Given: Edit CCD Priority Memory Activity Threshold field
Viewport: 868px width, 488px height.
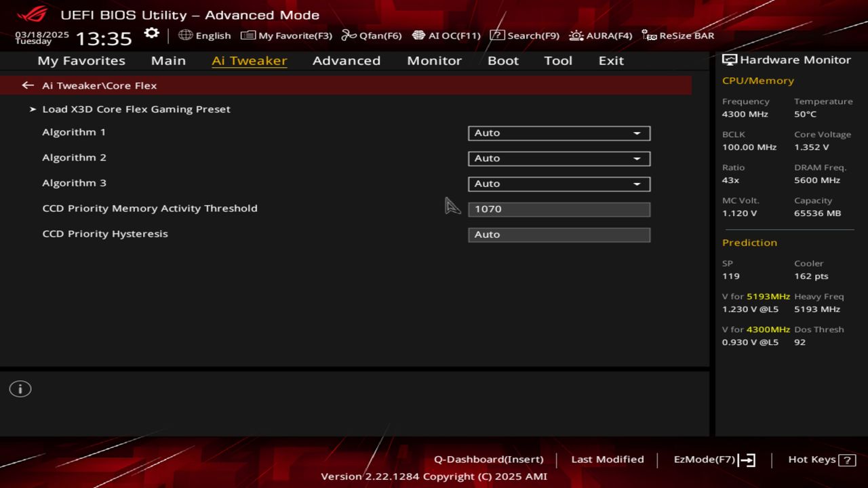Looking at the screenshot, I should coord(559,209).
